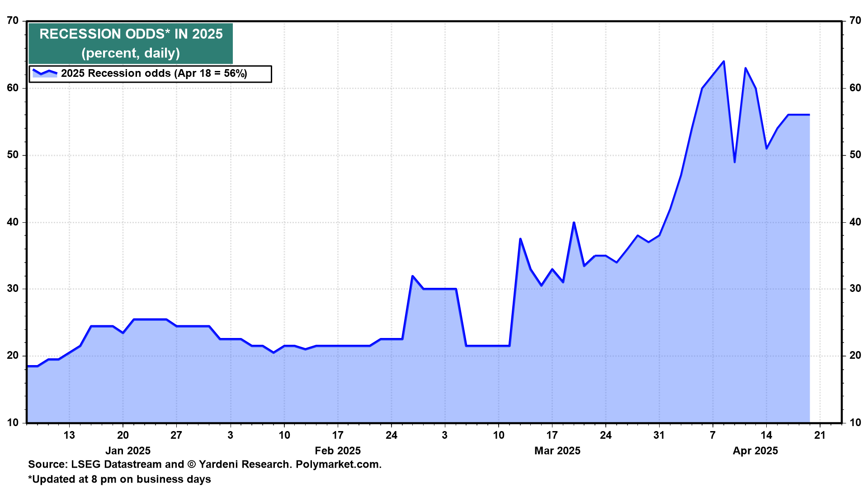The width and height of the screenshot is (868, 488).
Task: Click the date tick label 21 in April
Action: click(820, 435)
